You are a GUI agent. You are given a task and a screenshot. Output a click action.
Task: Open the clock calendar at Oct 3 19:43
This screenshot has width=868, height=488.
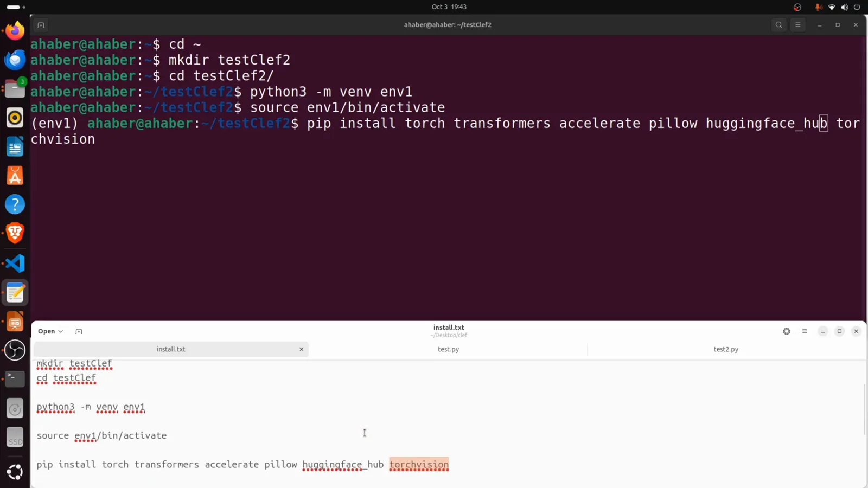[x=449, y=7]
